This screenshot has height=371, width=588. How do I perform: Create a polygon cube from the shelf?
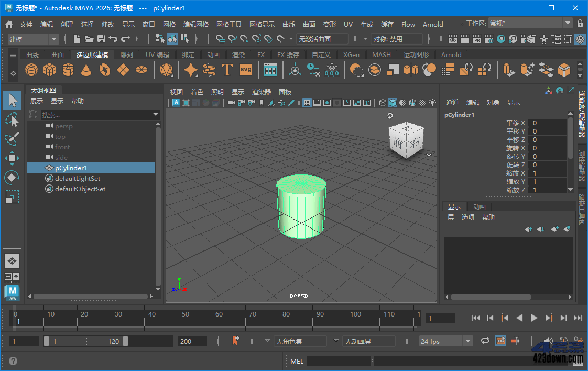pos(50,69)
